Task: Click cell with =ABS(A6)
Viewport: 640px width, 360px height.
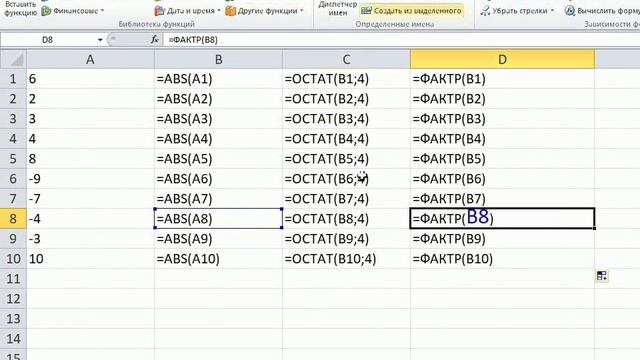Action: [x=218, y=179]
